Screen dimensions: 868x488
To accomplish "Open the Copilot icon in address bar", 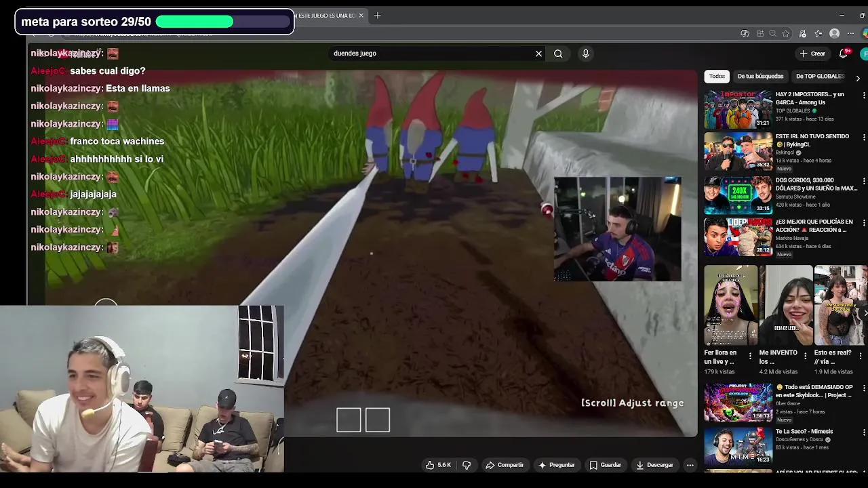I will pos(745,34).
